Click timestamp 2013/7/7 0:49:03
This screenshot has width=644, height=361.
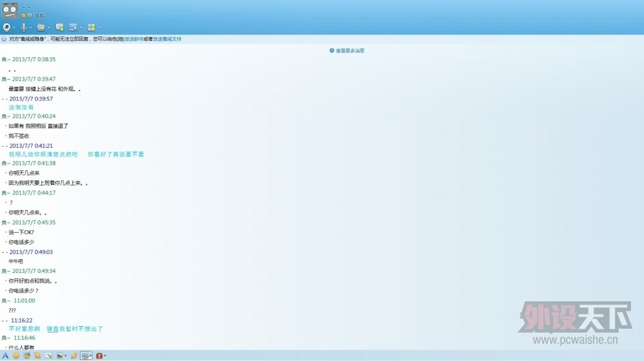[31, 252]
